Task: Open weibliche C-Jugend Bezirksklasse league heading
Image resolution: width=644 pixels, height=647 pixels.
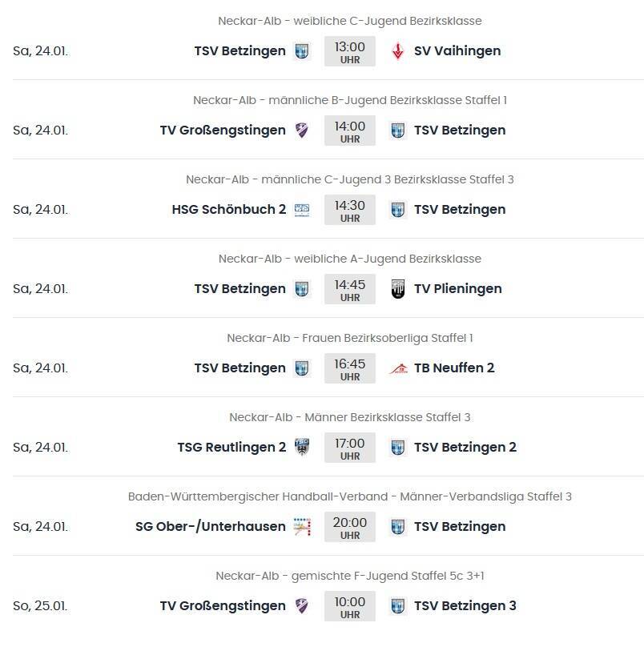Action: click(349, 21)
